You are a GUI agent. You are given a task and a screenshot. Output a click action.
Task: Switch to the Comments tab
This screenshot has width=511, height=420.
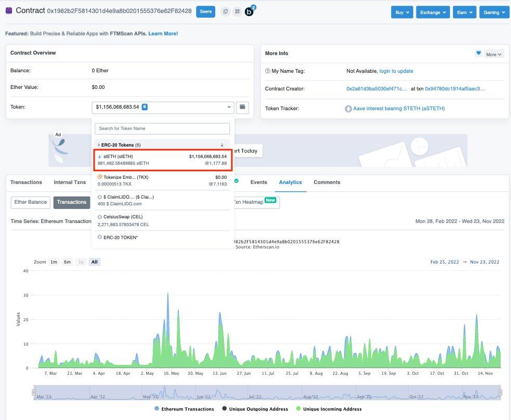click(x=326, y=182)
